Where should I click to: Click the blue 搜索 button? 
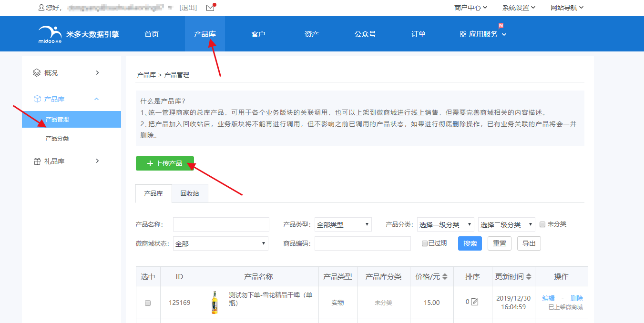tap(470, 243)
